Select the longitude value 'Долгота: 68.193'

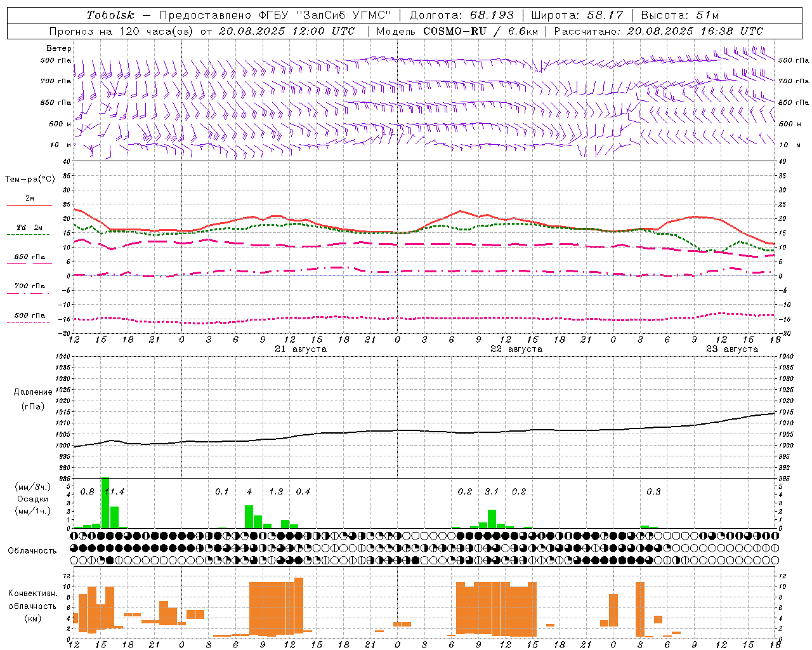[462, 15]
